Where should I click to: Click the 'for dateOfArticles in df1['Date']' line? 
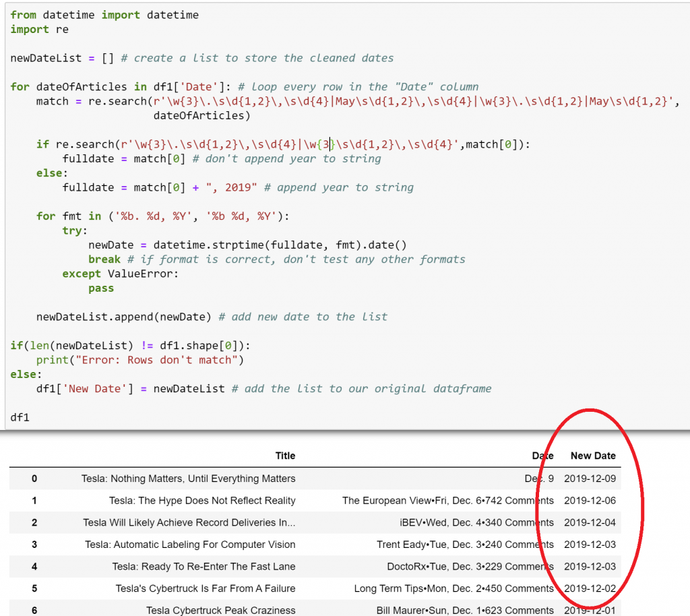[x=244, y=87]
